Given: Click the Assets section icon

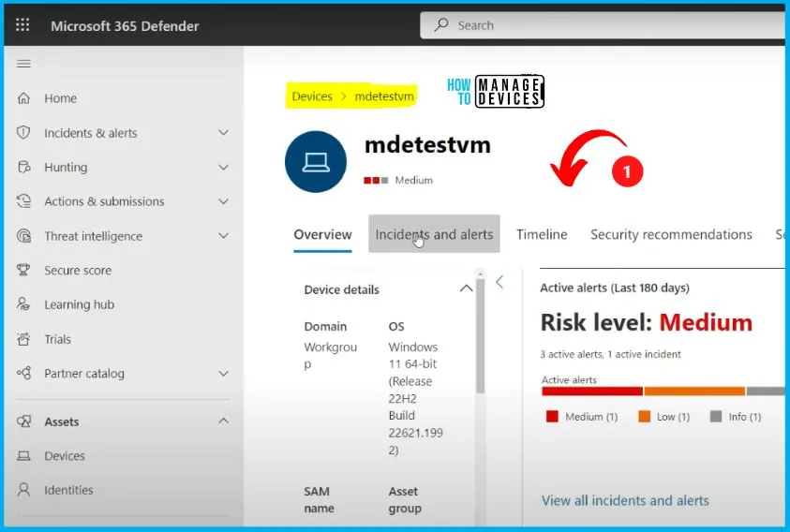Looking at the screenshot, I should 23,421.
